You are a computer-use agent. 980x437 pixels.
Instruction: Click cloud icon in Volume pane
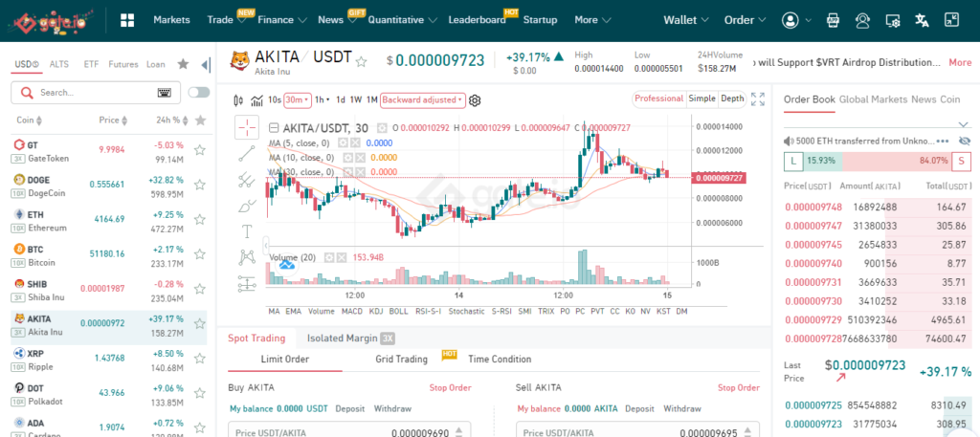[287, 266]
